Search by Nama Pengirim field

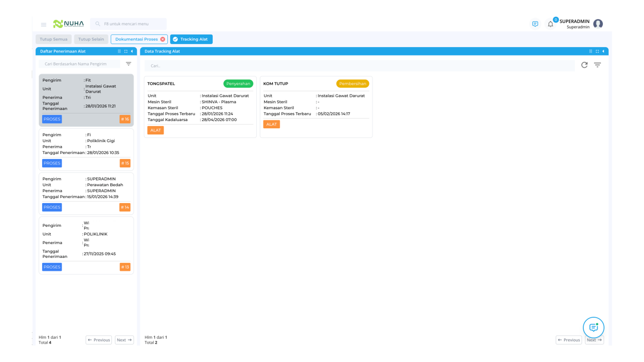coord(79,64)
